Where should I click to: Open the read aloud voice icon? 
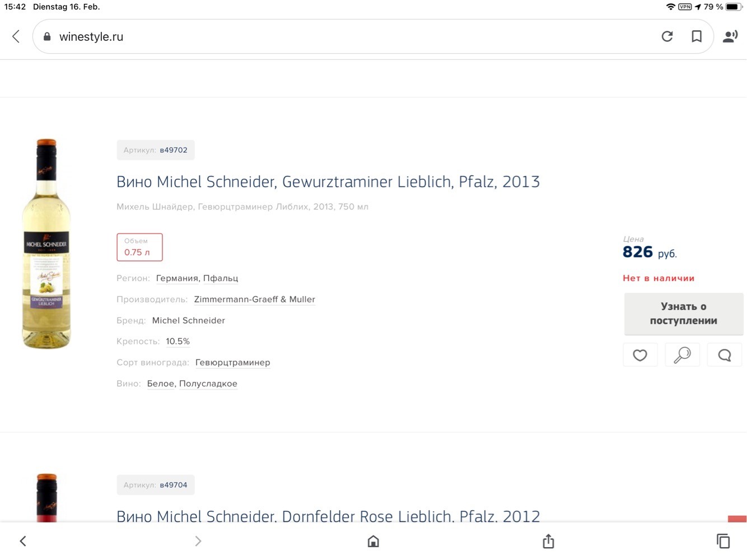[x=730, y=36]
